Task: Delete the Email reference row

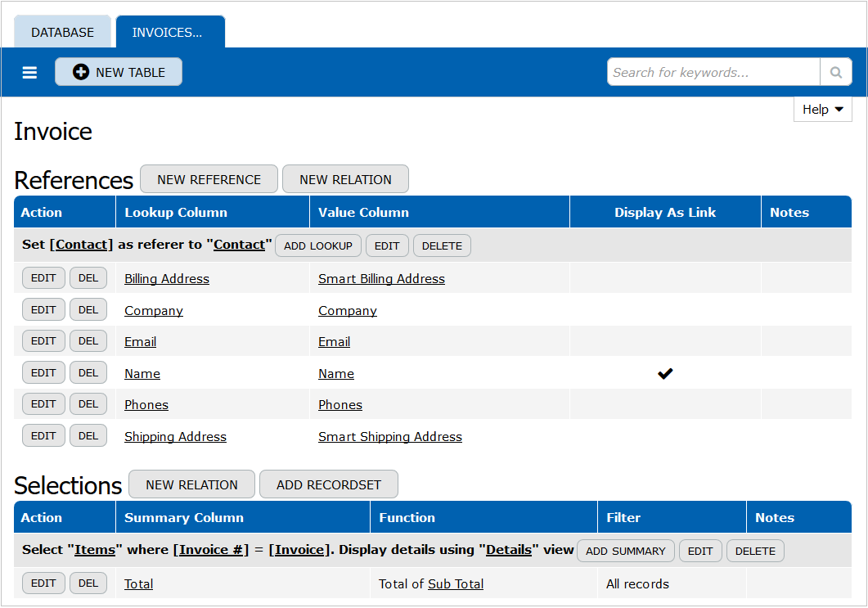Action: coord(88,341)
